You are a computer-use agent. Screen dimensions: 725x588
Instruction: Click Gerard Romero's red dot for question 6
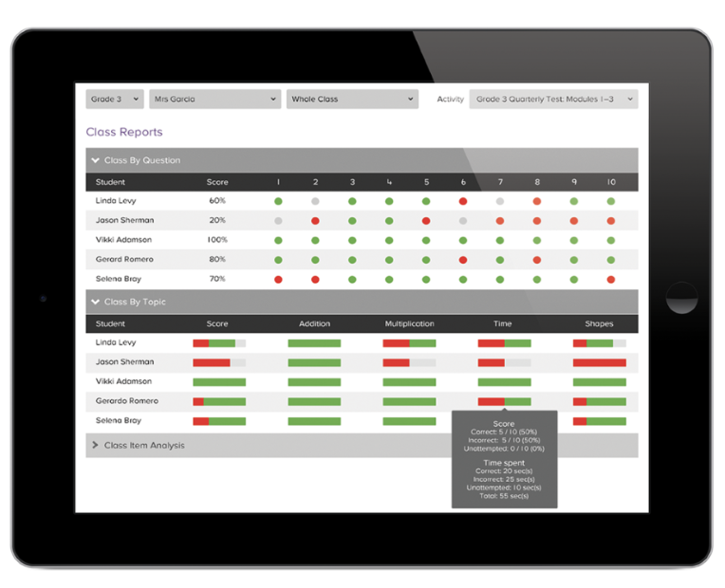463,260
